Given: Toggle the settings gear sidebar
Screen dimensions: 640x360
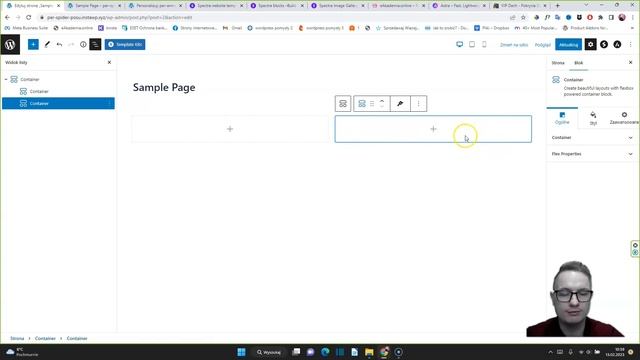Looking at the screenshot, I should tap(591, 44).
